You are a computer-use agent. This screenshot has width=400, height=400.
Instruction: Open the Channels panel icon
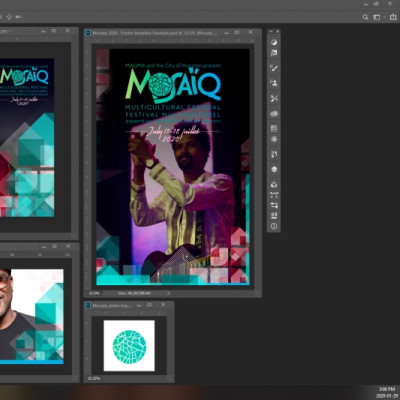274,185
